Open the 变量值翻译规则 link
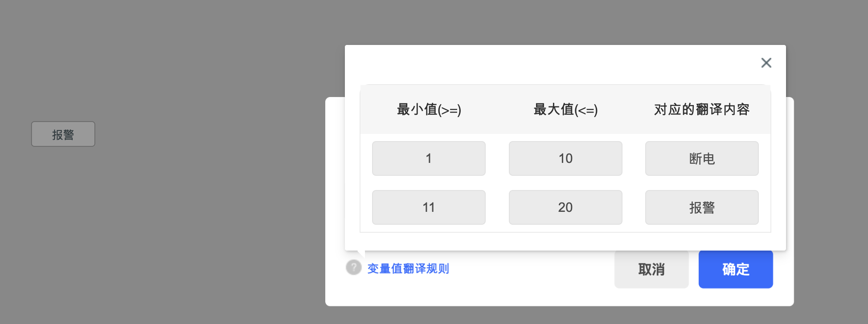The height and width of the screenshot is (324, 868). [408, 268]
